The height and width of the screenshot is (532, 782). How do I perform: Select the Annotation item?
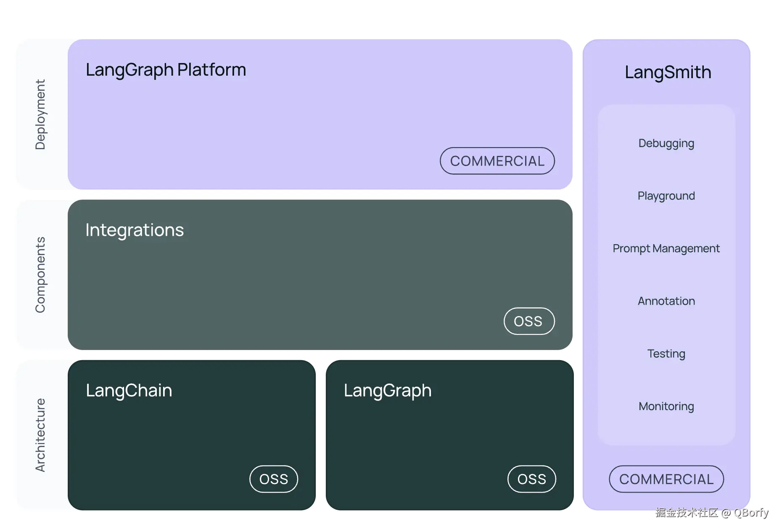[666, 301]
